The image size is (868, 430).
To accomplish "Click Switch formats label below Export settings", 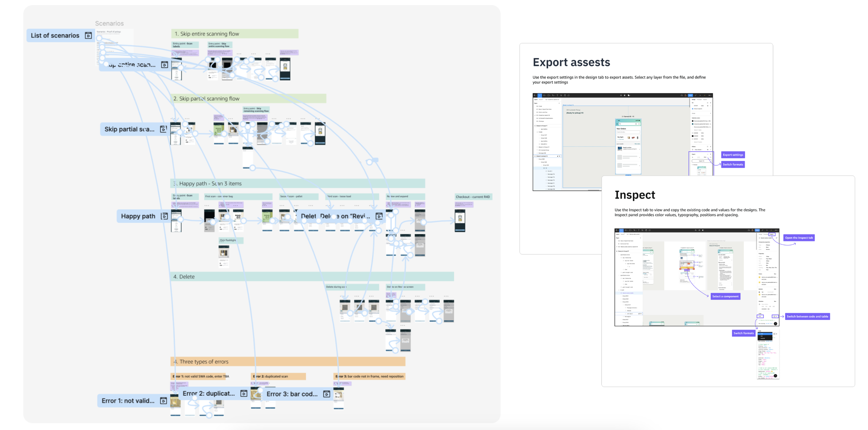I will coord(733,165).
